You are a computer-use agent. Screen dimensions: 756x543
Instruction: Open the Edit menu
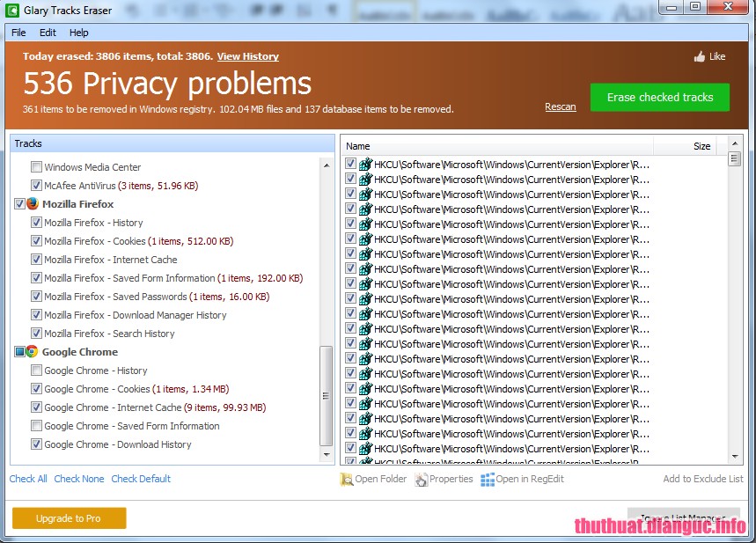click(x=48, y=33)
